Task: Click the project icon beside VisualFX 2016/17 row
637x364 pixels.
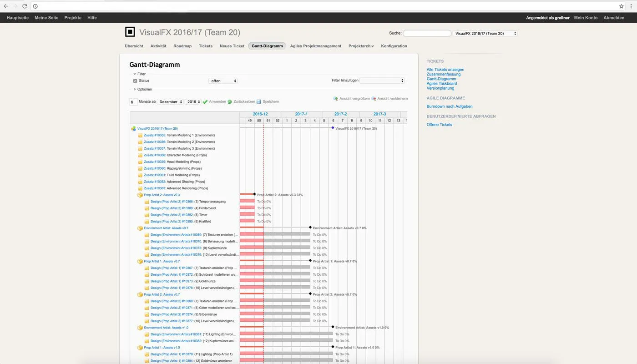Action: pyautogui.click(x=133, y=129)
